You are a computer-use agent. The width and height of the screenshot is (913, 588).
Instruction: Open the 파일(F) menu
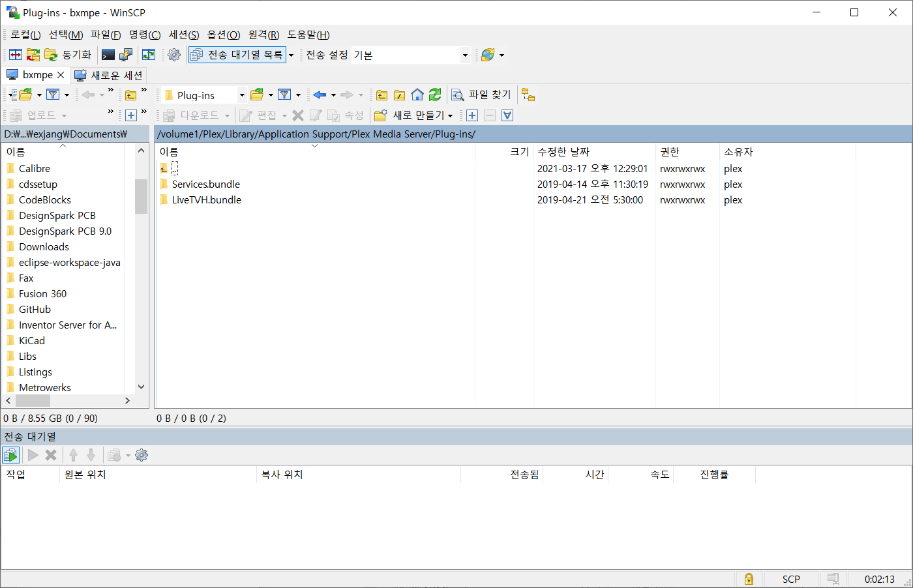coord(106,35)
